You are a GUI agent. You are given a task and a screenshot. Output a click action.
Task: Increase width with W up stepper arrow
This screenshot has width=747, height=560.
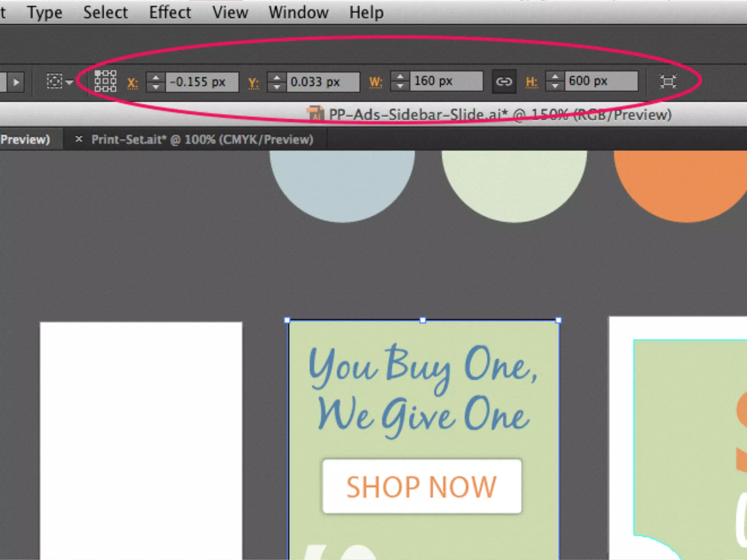point(400,77)
